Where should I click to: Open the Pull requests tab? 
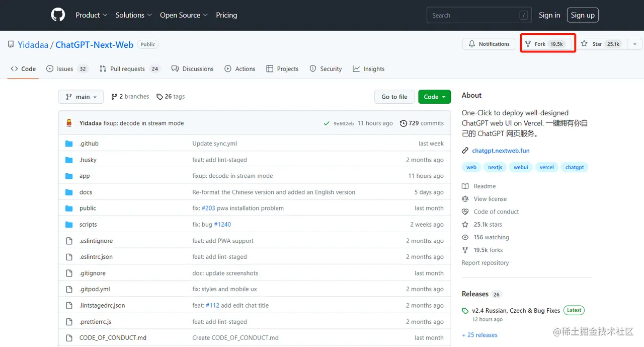click(x=129, y=68)
